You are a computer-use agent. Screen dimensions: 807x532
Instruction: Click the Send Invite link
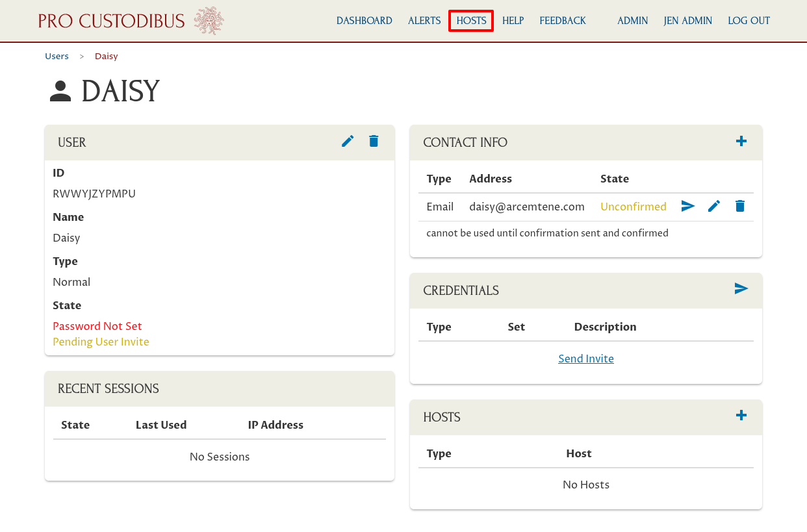[586, 359]
